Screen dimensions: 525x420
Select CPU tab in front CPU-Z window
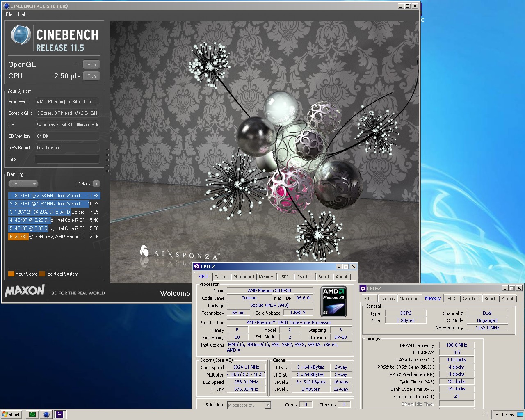pos(203,276)
